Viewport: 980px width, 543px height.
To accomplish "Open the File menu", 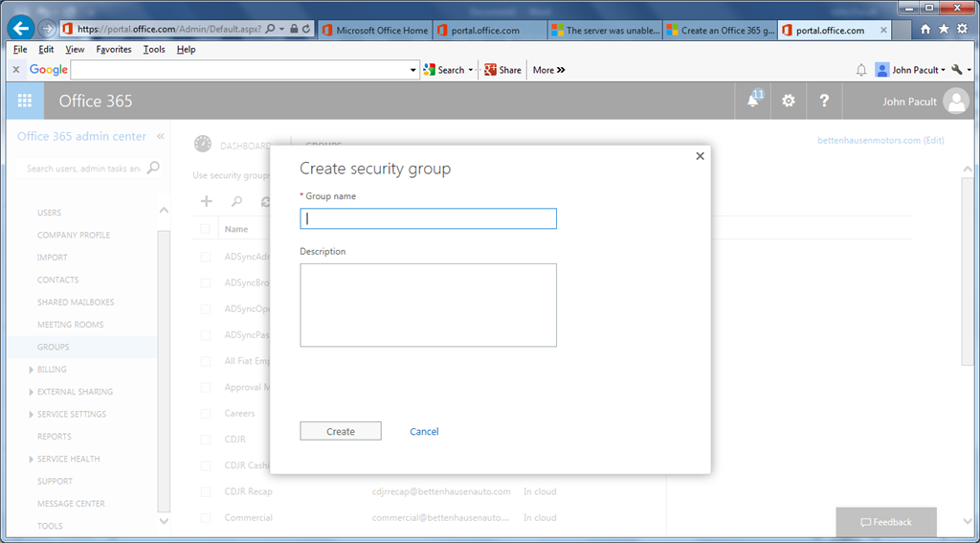I will 20,50.
